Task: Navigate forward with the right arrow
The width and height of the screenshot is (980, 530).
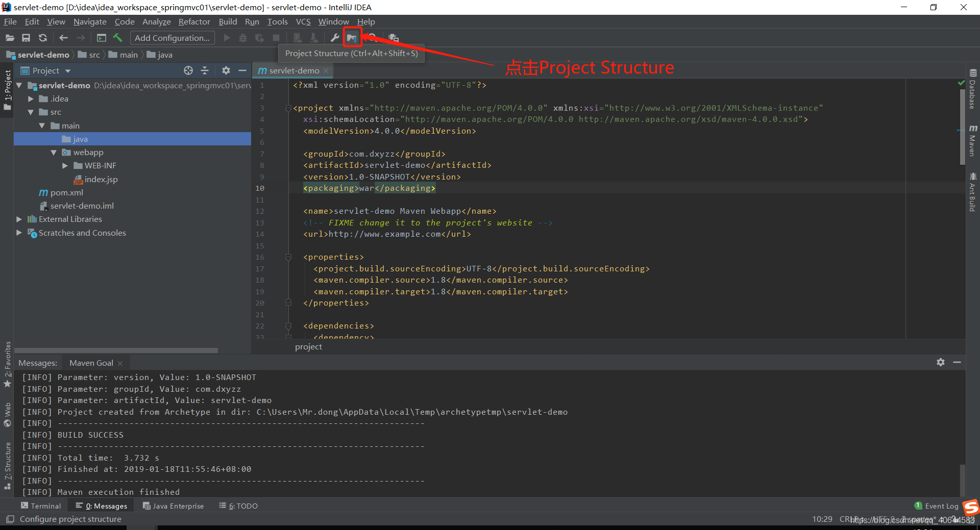Action: click(x=81, y=38)
